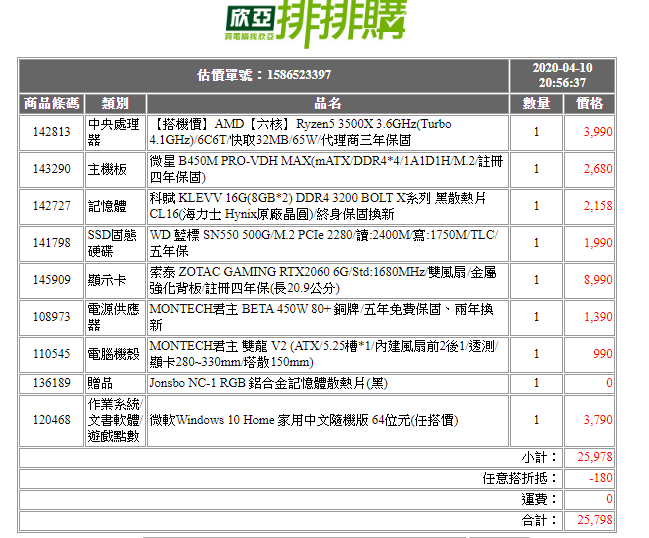Select product code 142727
Viewport: 649px width, 538px height.
tap(52, 206)
